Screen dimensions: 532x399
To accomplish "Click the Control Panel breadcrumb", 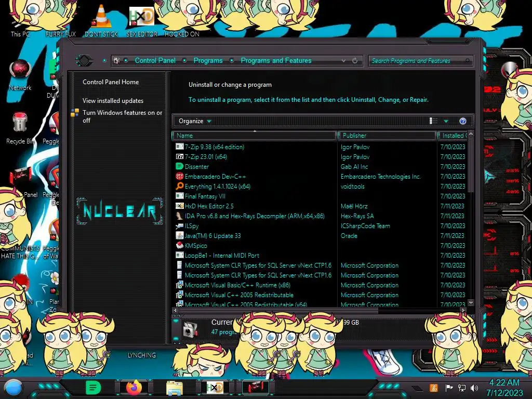I will 155,60.
